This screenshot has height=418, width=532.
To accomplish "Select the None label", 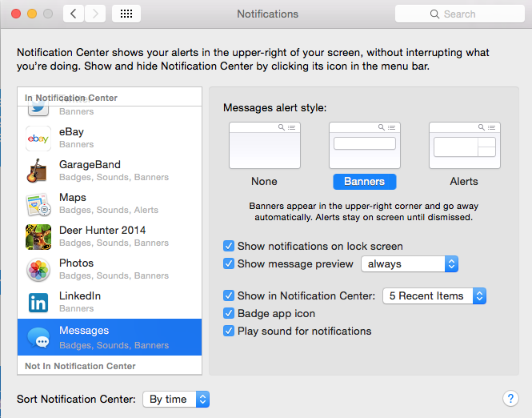I will (x=264, y=181).
